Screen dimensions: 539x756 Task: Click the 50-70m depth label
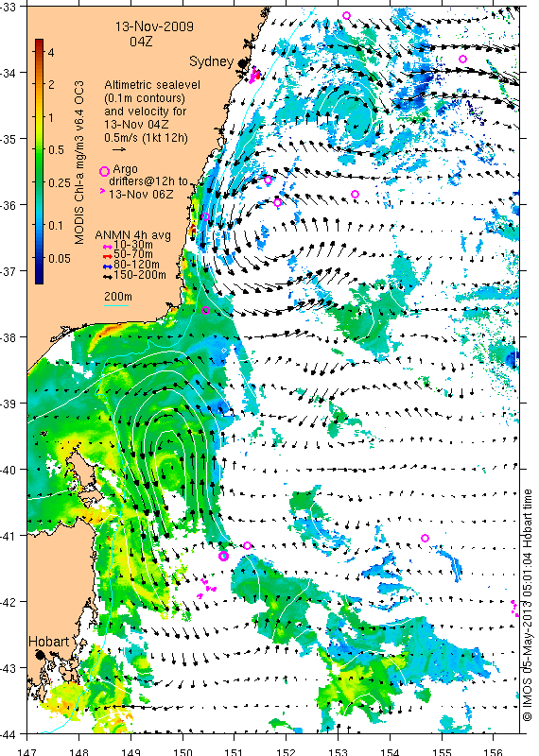click(x=133, y=254)
